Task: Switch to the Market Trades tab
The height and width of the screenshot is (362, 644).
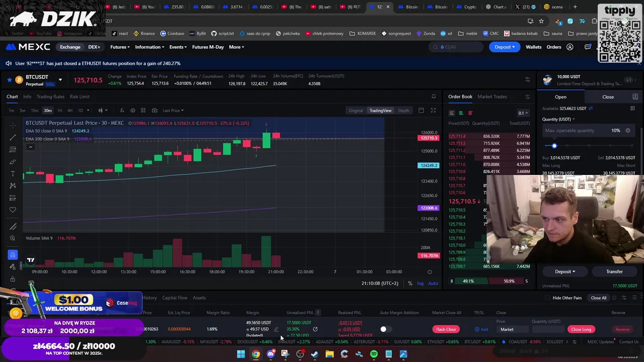Action: [492, 97]
